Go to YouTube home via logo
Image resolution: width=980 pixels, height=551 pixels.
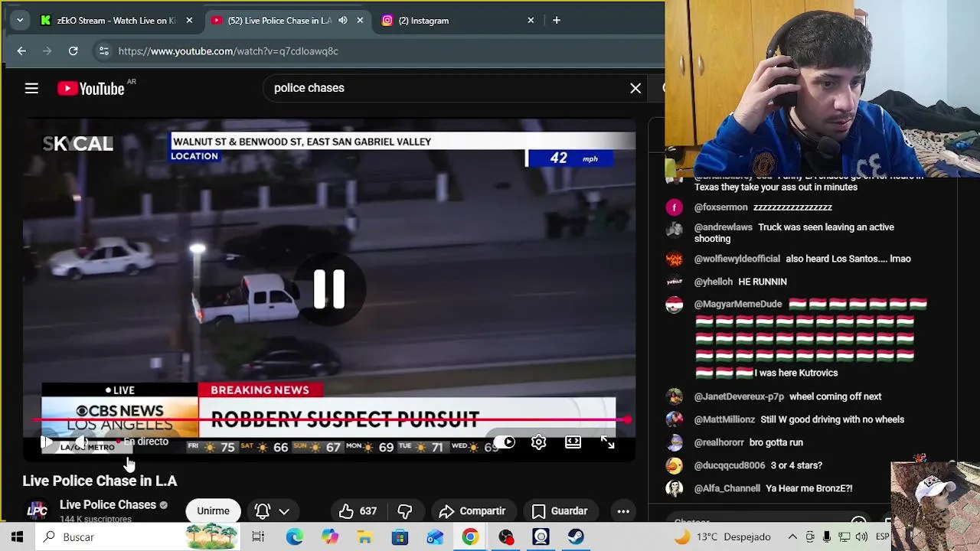pyautogui.click(x=91, y=89)
